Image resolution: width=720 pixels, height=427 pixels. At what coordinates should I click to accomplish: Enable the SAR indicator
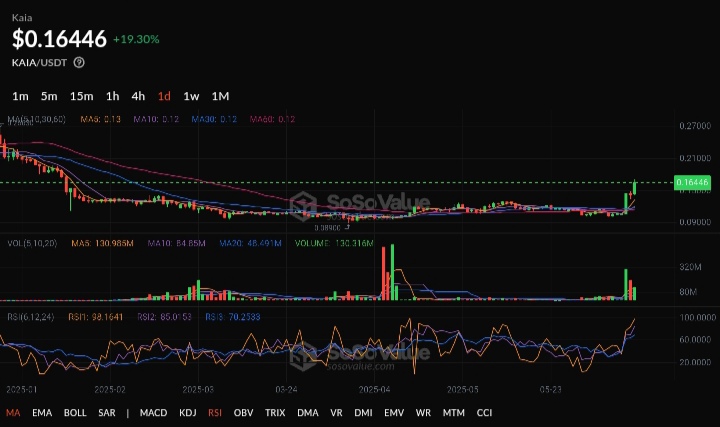tap(108, 412)
